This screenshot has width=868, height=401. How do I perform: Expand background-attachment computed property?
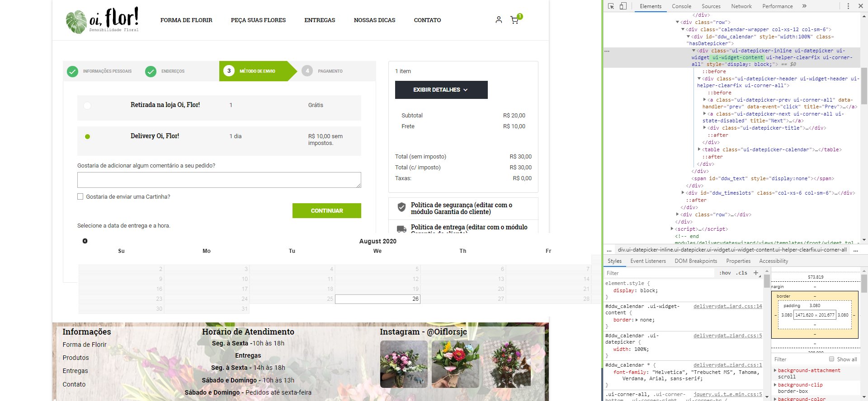point(775,370)
